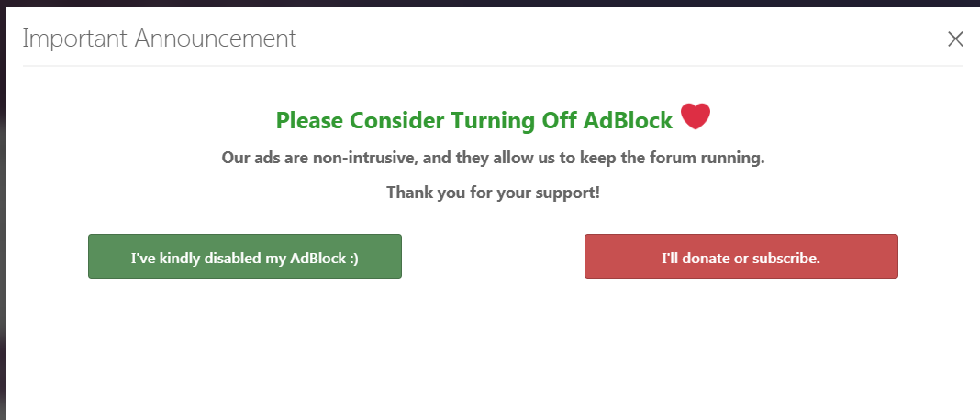Screen dimensions: 980x420
Task: Click the word running in the description
Action: [735, 158]
